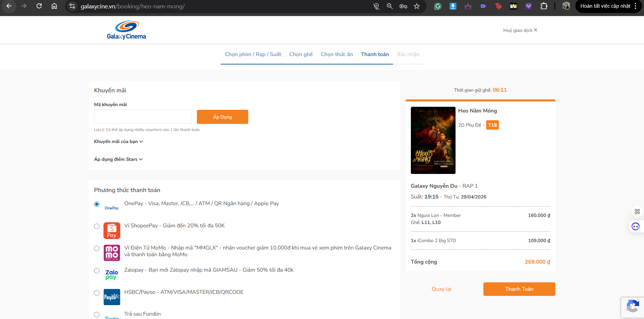Click the Quay lại link

point(441,289)
